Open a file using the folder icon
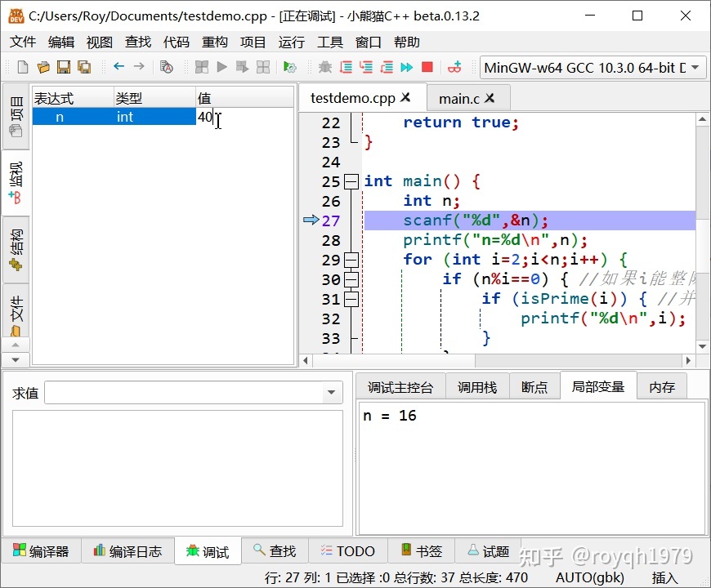 point(43,68)
